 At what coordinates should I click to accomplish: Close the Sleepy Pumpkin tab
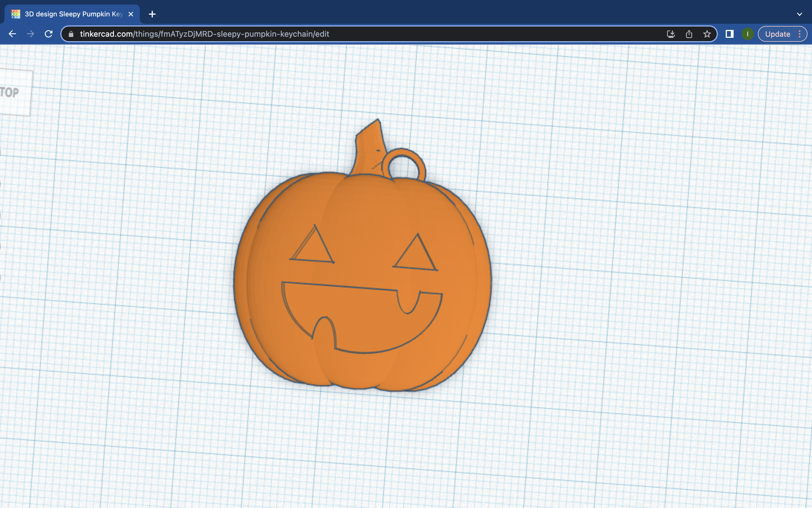point(131,14)
